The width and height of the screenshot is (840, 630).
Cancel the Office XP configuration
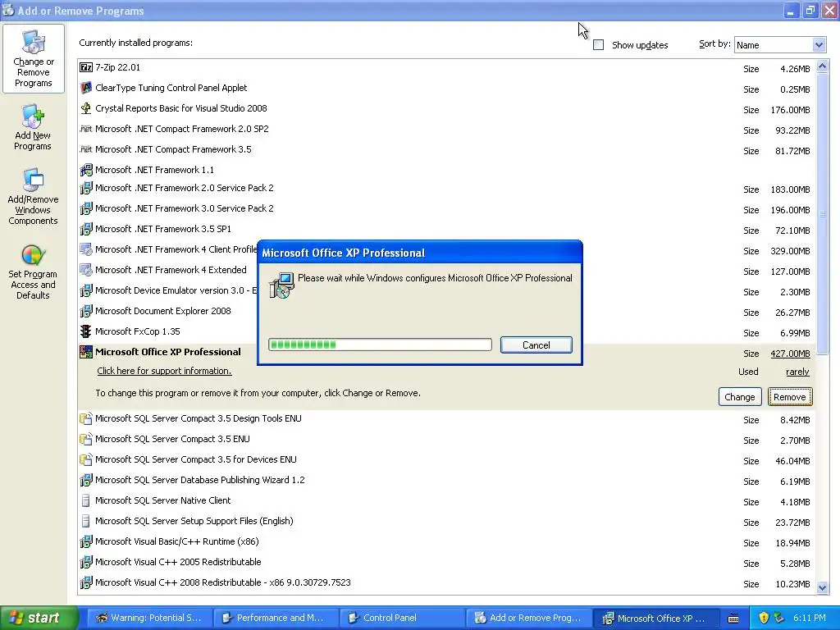(536, 345)
